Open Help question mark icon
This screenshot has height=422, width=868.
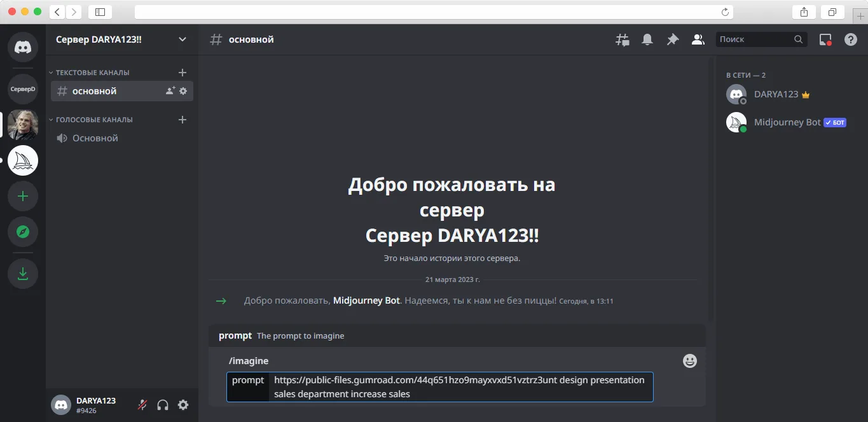(851, 39)
